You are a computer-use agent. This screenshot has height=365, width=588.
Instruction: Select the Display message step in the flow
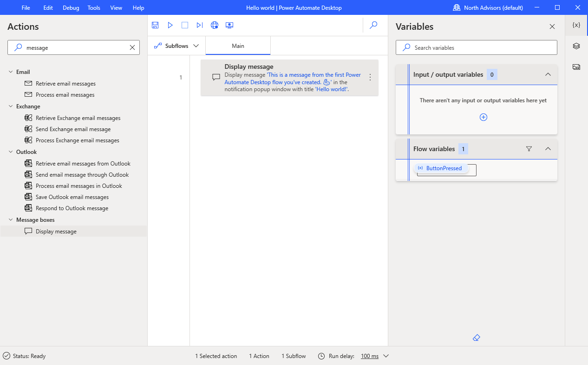(290, 78)
